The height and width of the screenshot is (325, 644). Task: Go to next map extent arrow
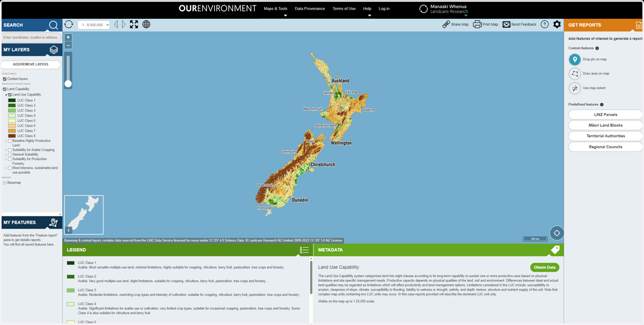point(123,24)
